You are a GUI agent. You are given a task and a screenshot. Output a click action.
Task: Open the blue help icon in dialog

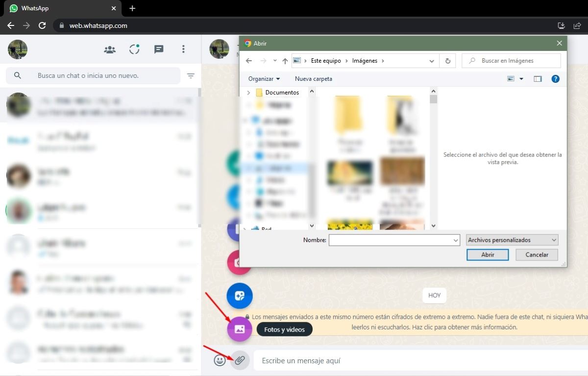pos(555,79)
